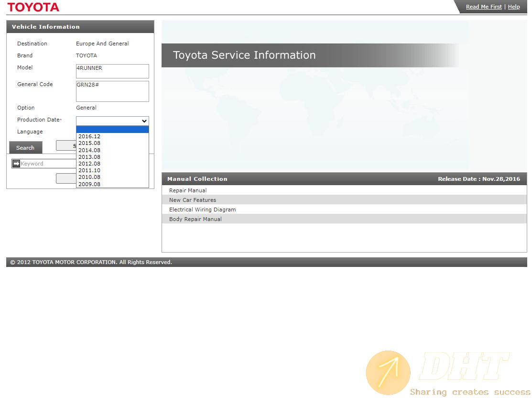Click the General Code field GRN28#
The image size is (532, 398).
112,91
